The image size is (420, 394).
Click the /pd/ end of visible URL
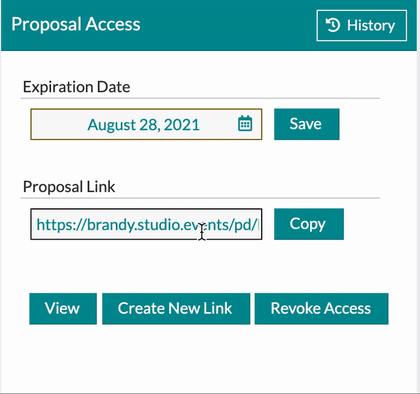[x=246, y=225]
